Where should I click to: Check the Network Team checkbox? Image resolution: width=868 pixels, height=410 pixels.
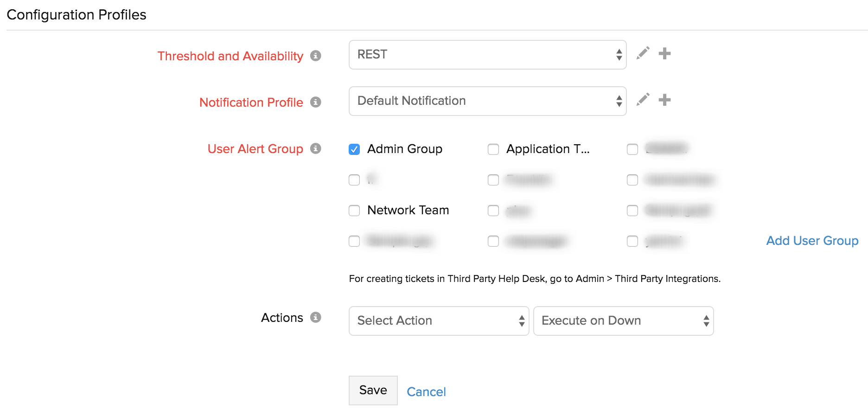(354, 211)
